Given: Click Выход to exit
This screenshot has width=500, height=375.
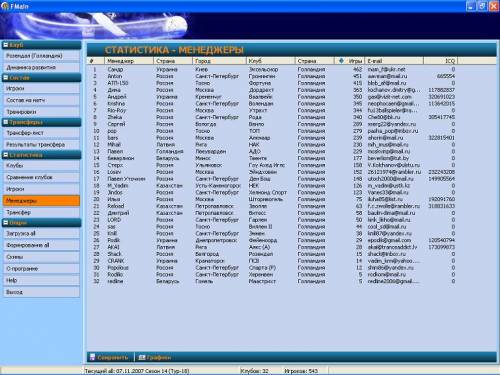Looking at the screenshot, I should click(x=41, y=292).
